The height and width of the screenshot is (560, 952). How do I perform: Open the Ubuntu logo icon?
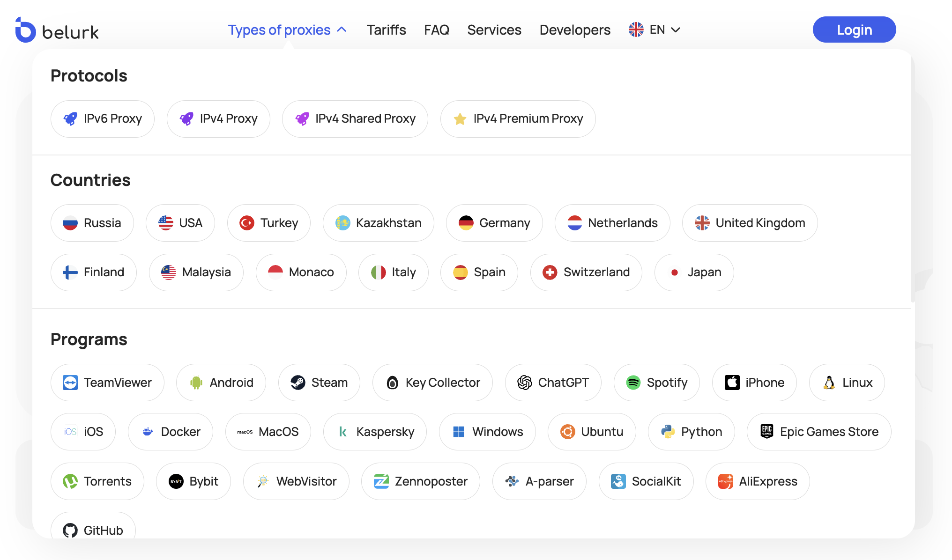coord(568,432)
